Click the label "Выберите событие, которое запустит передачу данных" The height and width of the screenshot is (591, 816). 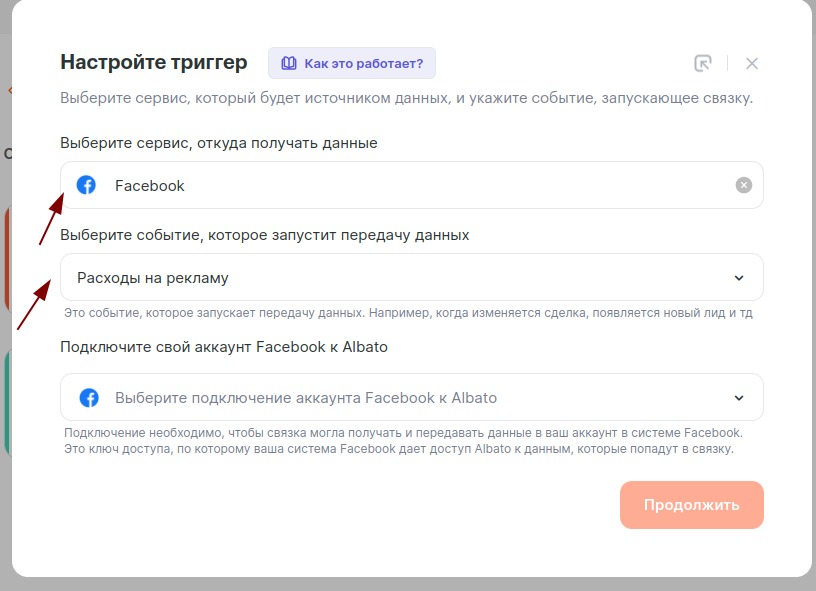click(x=265, y=235)
